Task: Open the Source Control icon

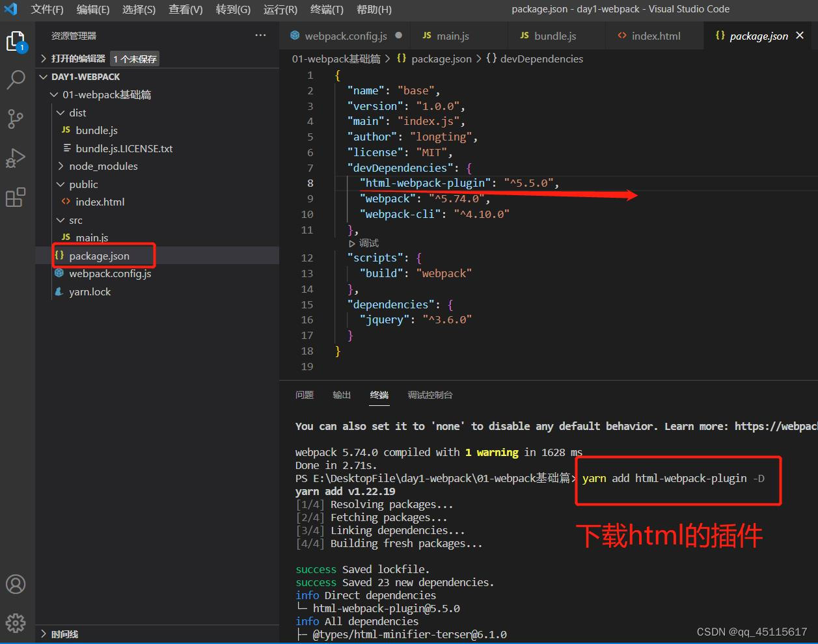Action: click(16, 119)
